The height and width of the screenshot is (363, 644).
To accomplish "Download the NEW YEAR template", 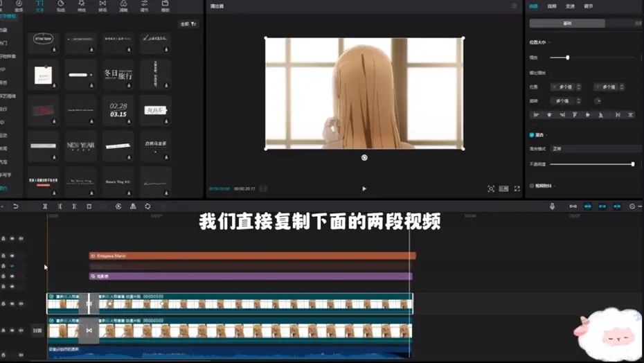I will click(91, 157).
